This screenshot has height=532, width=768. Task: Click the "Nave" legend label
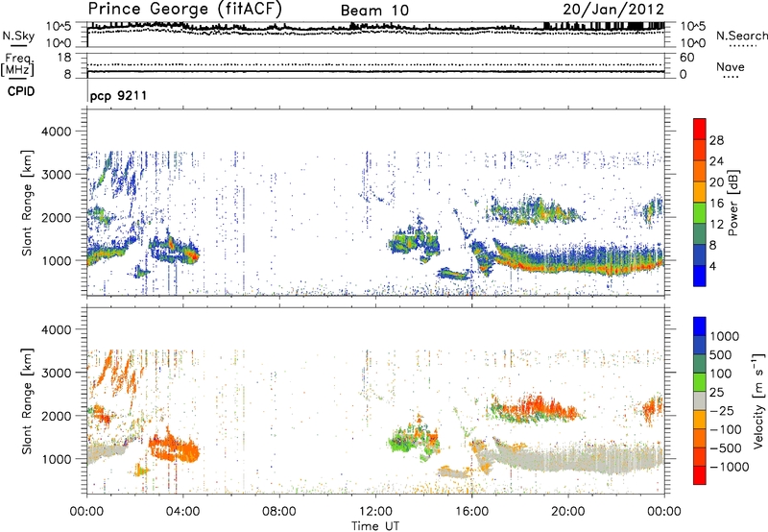pos(731,66)
